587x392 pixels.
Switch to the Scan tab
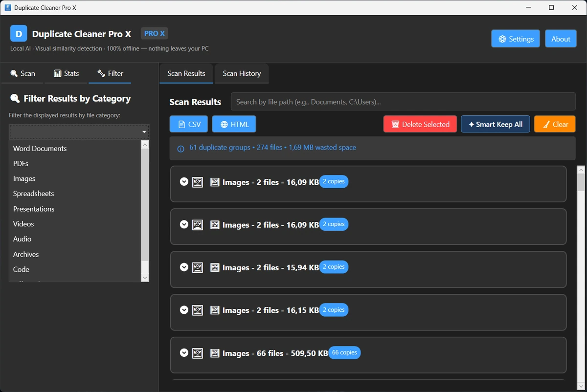tap(23, 73)
